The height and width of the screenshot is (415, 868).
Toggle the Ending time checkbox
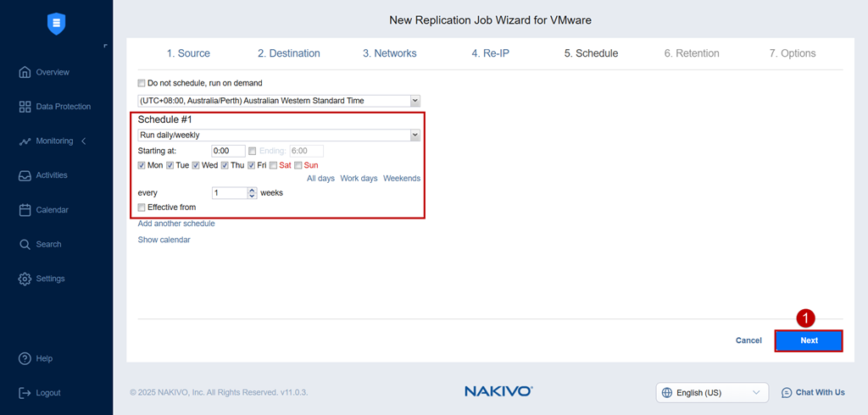253,151
